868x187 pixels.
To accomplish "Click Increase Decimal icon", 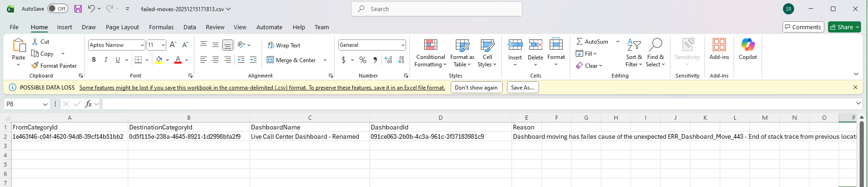I will click(388, 60).
